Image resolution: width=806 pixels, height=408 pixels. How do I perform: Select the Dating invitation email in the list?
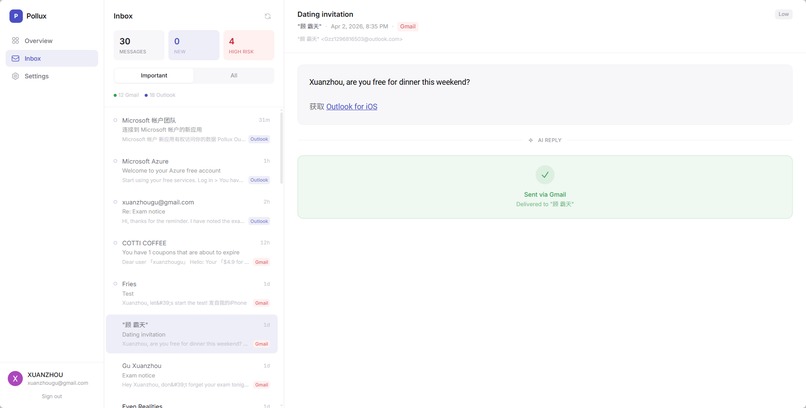pos(192,334)
